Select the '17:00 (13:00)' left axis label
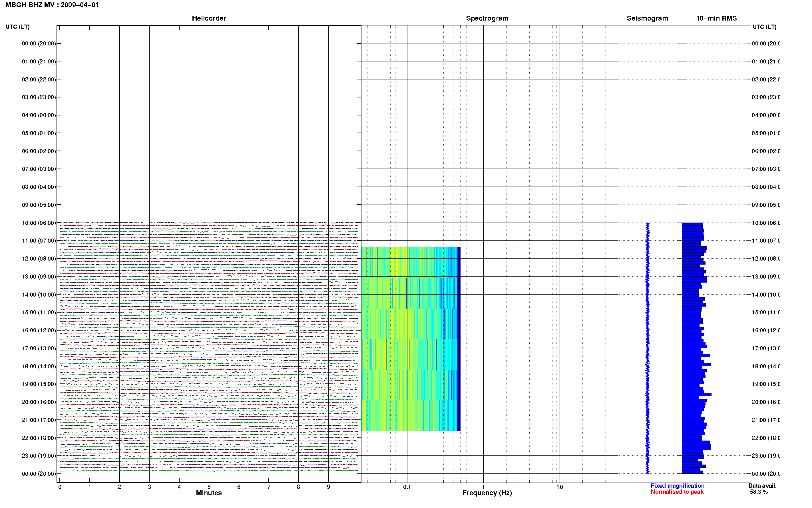812x508 pixels. [x=39, y=348]
